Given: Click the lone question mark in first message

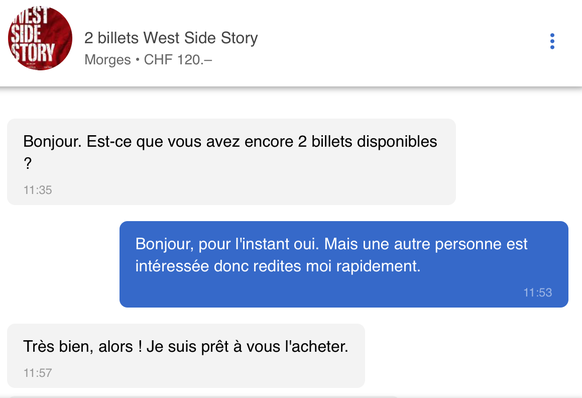Looking at the screenshot, I should [x=27, y=163].
